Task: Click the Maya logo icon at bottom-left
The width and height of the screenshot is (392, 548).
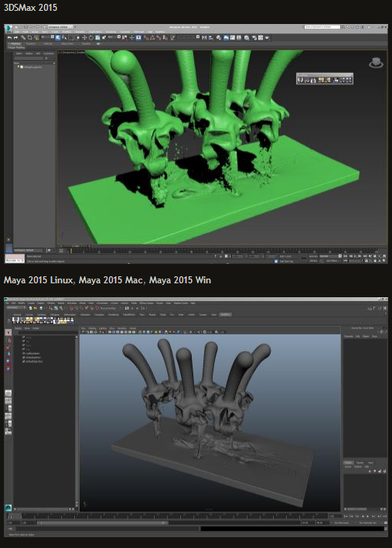Action: [x=8, y=508]
